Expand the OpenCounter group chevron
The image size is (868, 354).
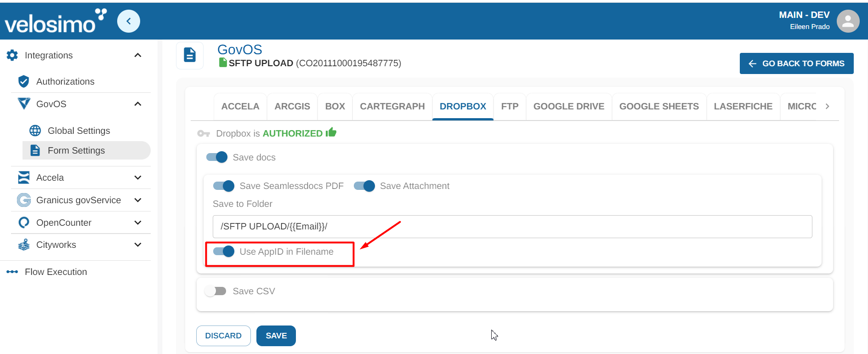[138, 223]
